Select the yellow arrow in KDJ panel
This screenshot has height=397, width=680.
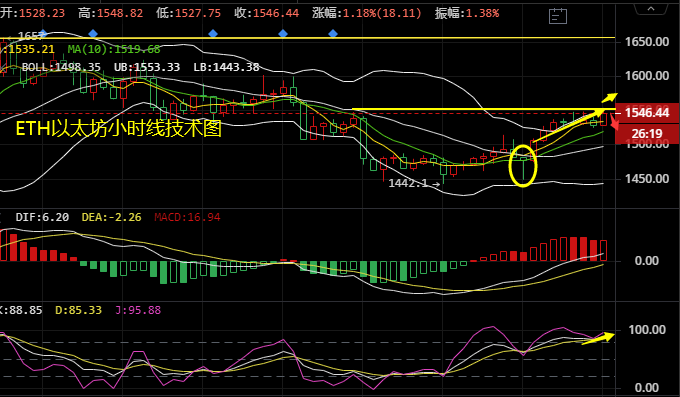click(x=598, y=338)
